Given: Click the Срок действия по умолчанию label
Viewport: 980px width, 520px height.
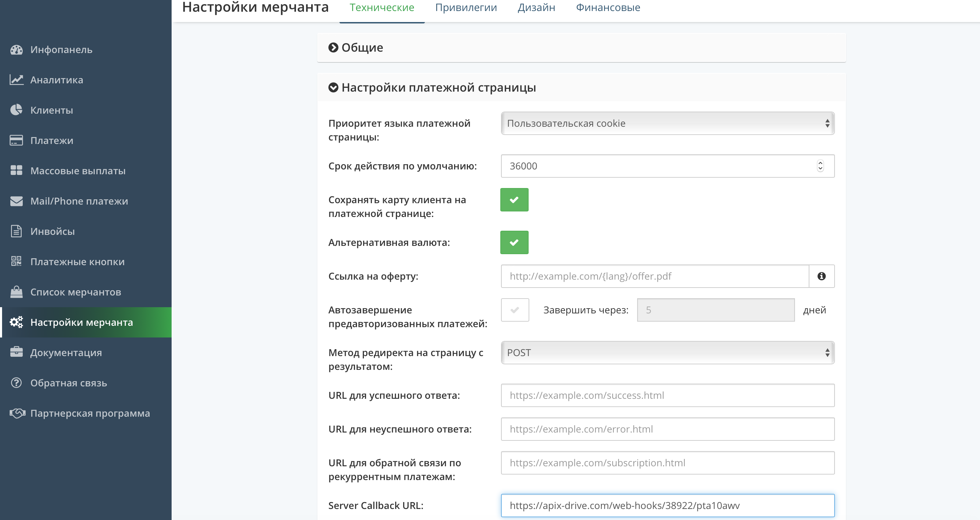Looking at the screenshot, I should pyautogui.click(x=402, y=166).
